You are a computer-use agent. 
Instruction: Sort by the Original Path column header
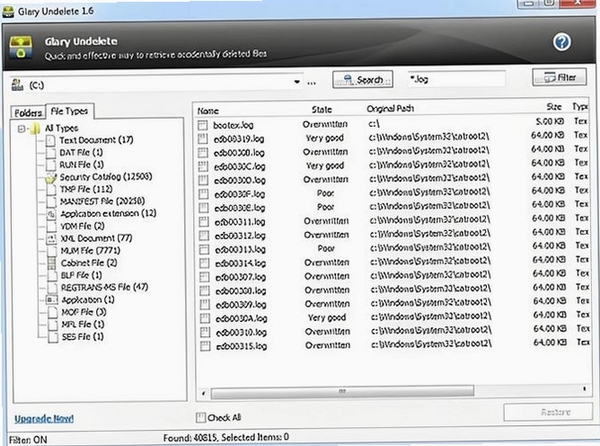[390, 109]
